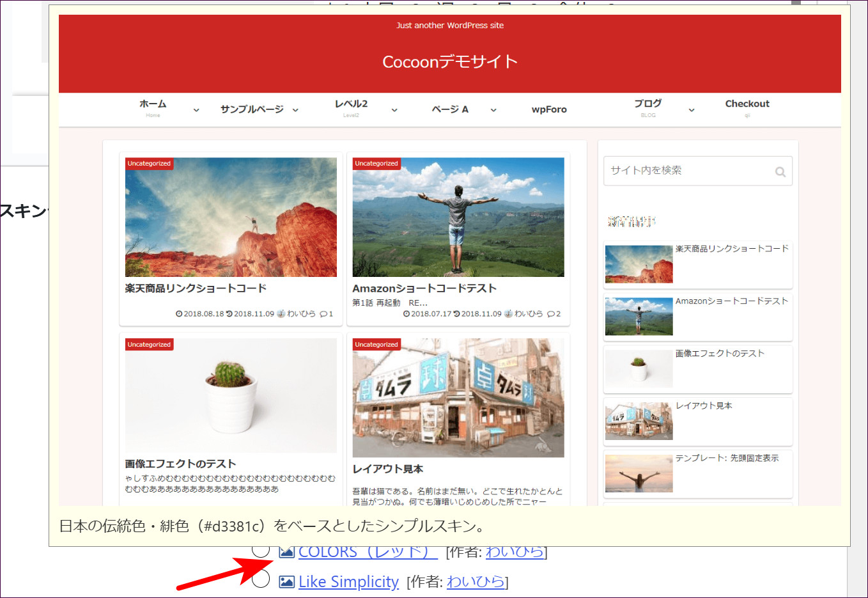The height and width of the screenshot is (598, 868).
Task: Open the サンプルページ menu item
Action: point(252,109)
